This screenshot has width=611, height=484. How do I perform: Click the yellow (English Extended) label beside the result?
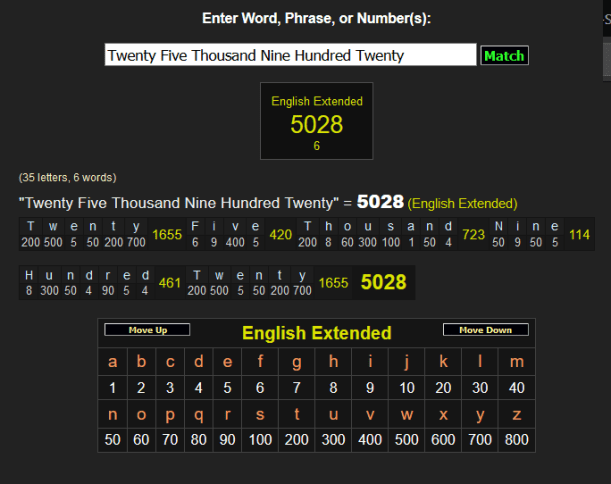tap(462, 203)
